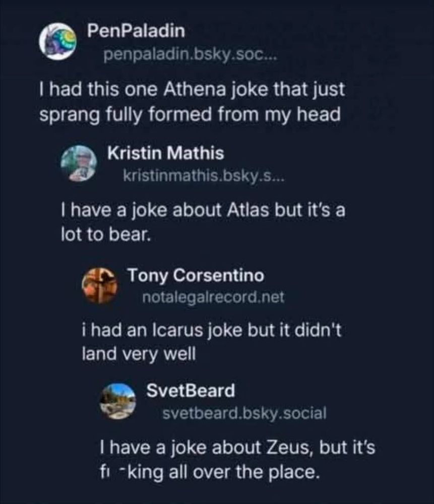The height and width of the screenshot is (504, 434).
Task: Open the PenPaladin display name
Action: tap(136, 32)
